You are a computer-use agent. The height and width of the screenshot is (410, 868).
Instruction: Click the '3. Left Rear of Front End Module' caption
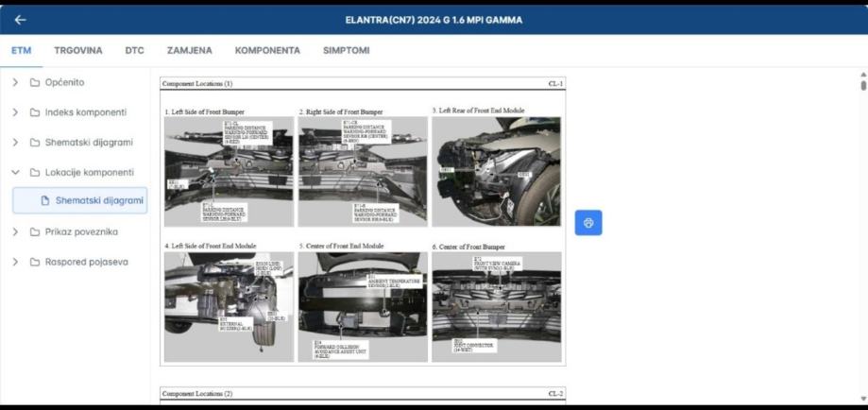[x=478, y=111]
